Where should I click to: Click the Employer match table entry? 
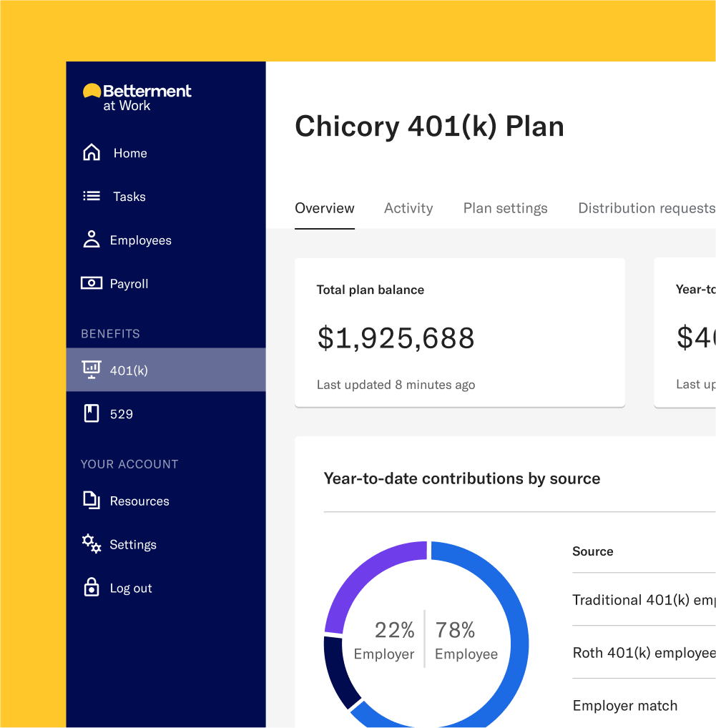coord(624,705)
